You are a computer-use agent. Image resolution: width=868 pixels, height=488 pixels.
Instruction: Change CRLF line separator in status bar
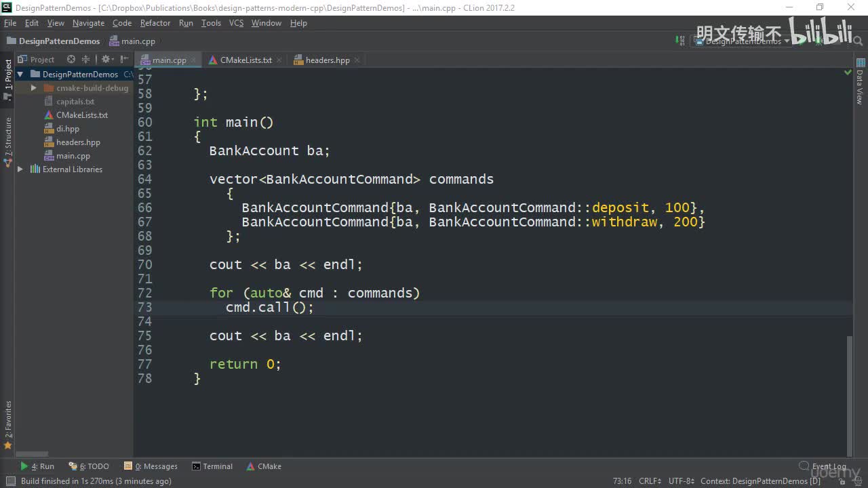[x=650, y=481]
